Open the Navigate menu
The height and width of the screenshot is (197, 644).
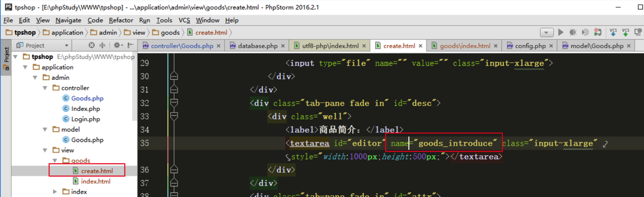(68, 20)
